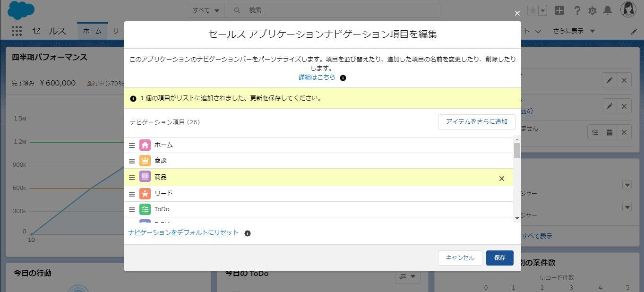Open the global actions plus icon

point(559,10)
